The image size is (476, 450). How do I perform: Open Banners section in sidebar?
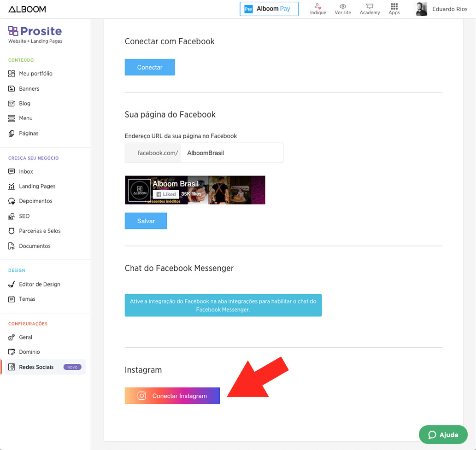point(29,88)
